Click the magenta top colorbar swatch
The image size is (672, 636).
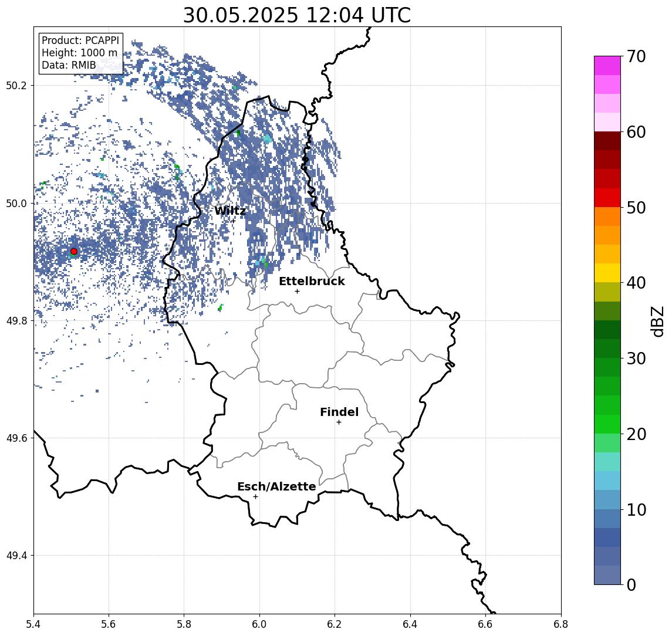pyautogui.click(x=607, y=66)
